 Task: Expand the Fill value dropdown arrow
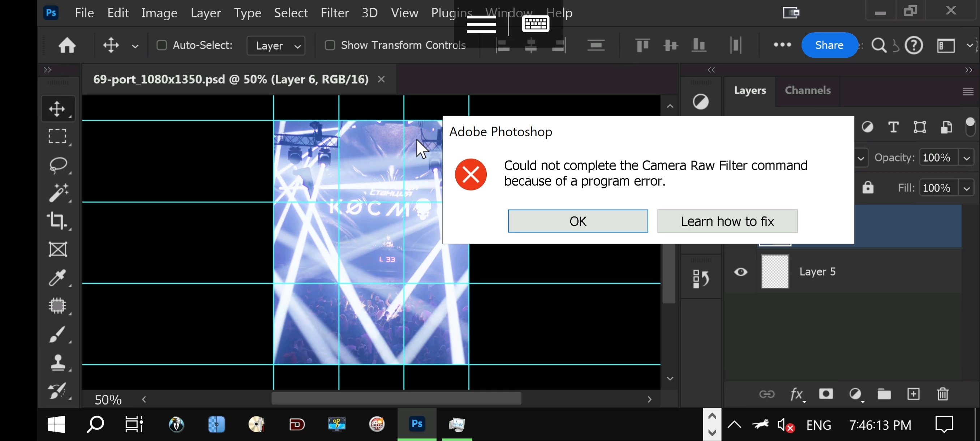pyautogui.click(x=966, y=188)
